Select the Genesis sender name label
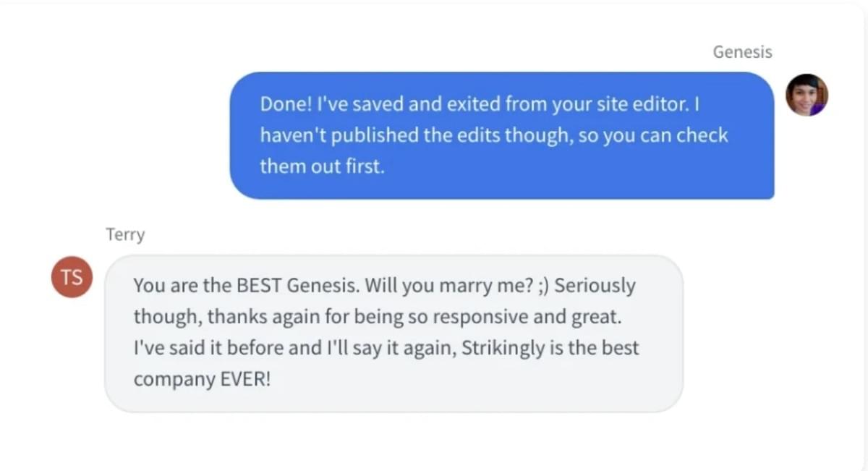Image resolution: width=868 pixels, height=471 pixels. (742, 51)
